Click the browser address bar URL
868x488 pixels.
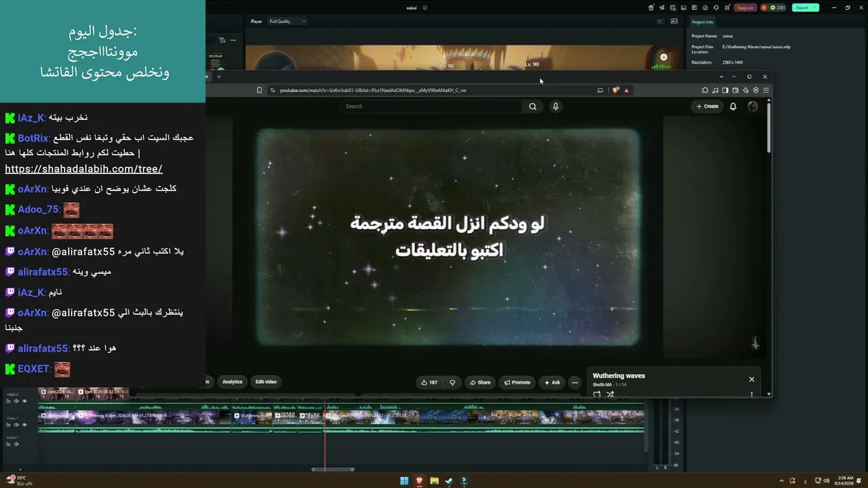click(373, 90)
